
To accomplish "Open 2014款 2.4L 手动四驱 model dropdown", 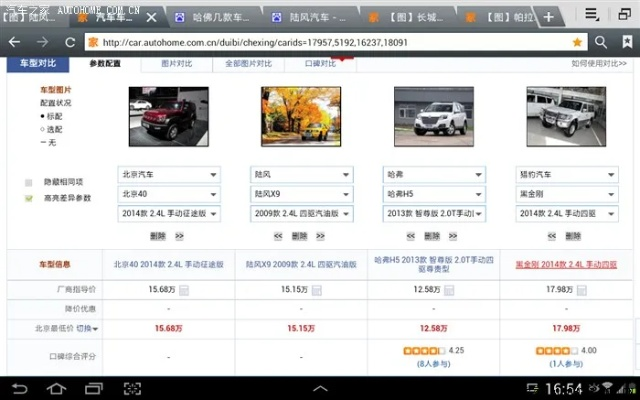I will coord(567,213).
